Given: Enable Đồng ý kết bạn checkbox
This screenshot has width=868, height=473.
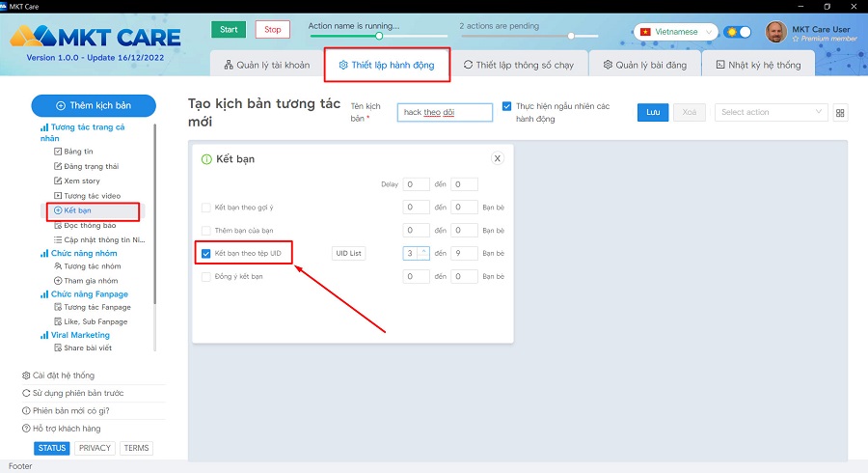Looking at the screenshot, I should (x=205, y=277).
